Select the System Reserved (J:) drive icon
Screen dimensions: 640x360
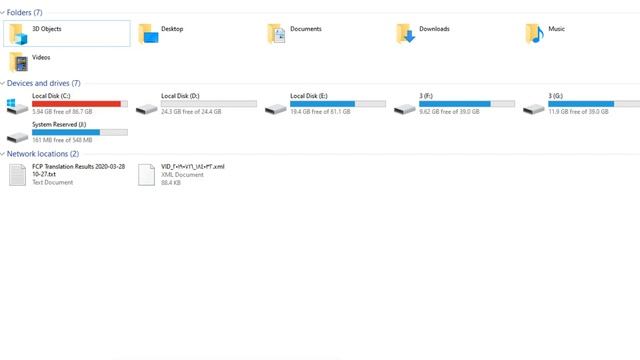coord(18,137)
